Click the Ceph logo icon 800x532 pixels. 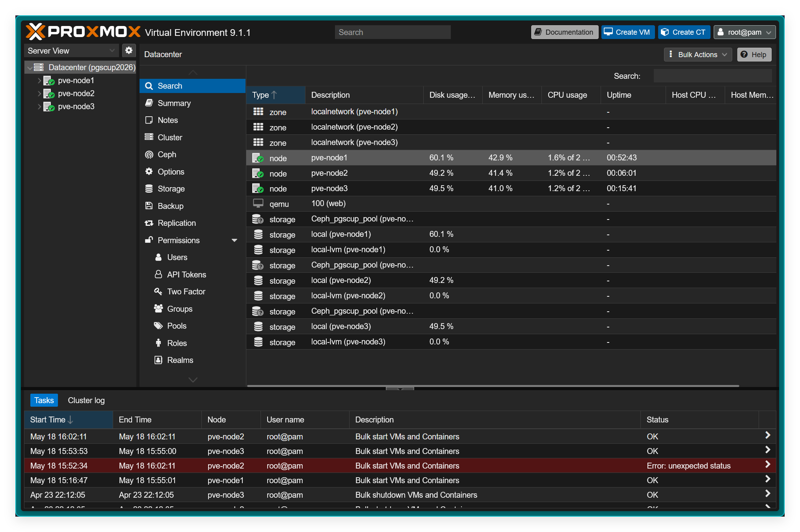149,154
